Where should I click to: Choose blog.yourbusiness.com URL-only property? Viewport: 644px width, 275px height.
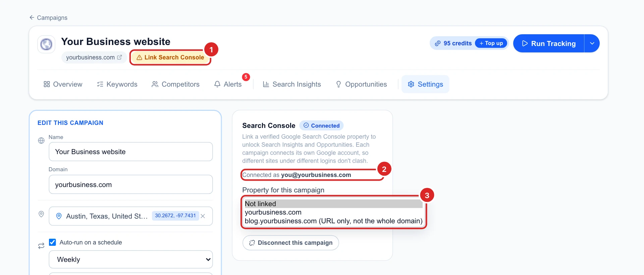coord(333,221)
